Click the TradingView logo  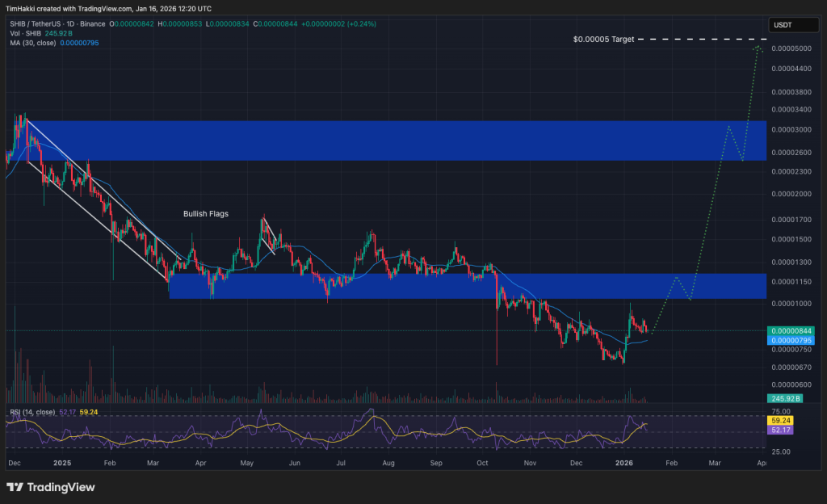[x=48, y=487]
